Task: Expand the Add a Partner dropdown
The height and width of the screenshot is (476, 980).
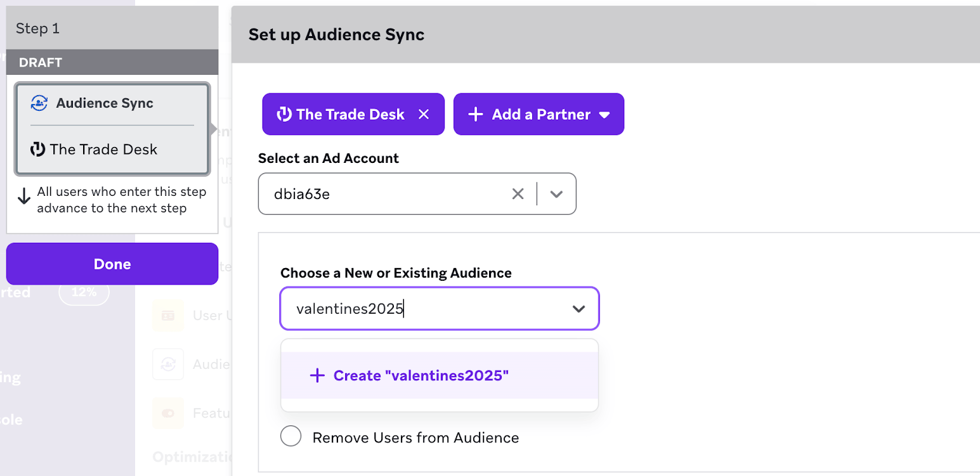Action: coord(604,114)
